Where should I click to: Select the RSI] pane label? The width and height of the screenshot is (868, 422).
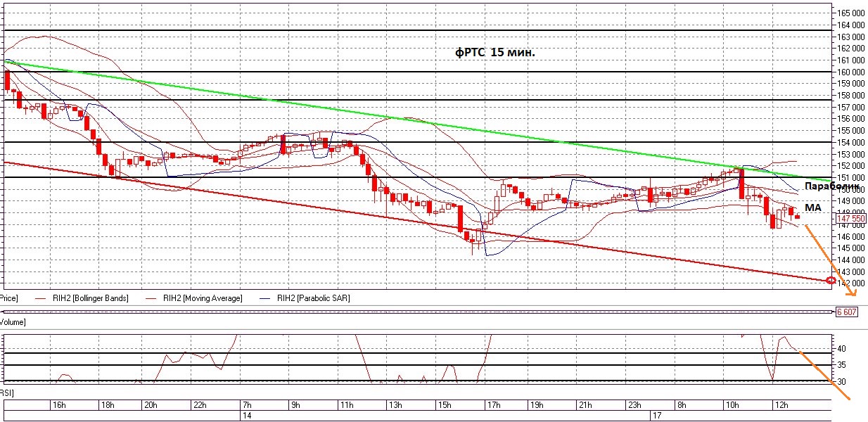point(6,392)
